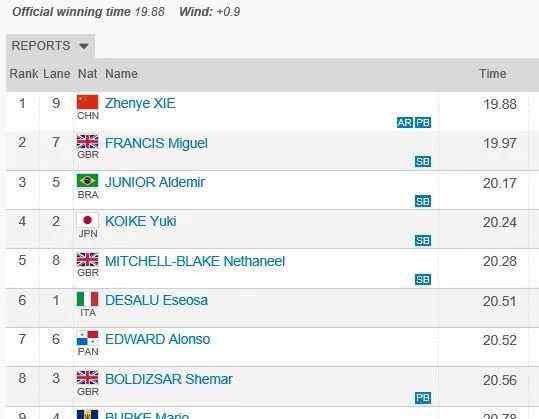The image size is (539, 419).
Task: Click the Japan flag icon
Action: click(87, 220)
